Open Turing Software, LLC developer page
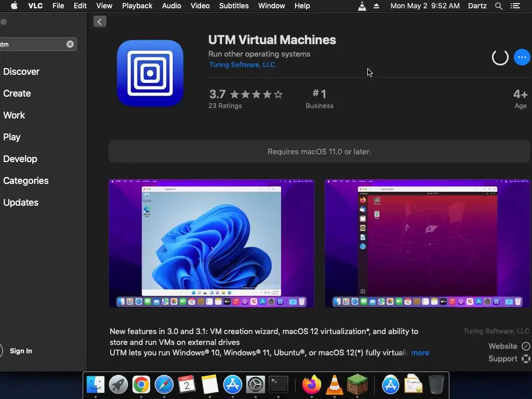This screenshot has height=399, width=532. point(242,64)
